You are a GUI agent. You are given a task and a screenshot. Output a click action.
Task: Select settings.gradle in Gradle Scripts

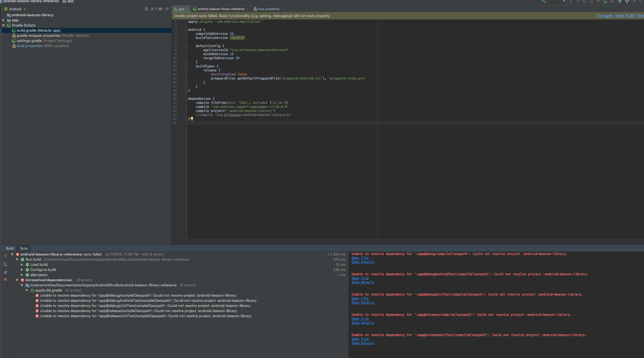(x=29, y=41)
